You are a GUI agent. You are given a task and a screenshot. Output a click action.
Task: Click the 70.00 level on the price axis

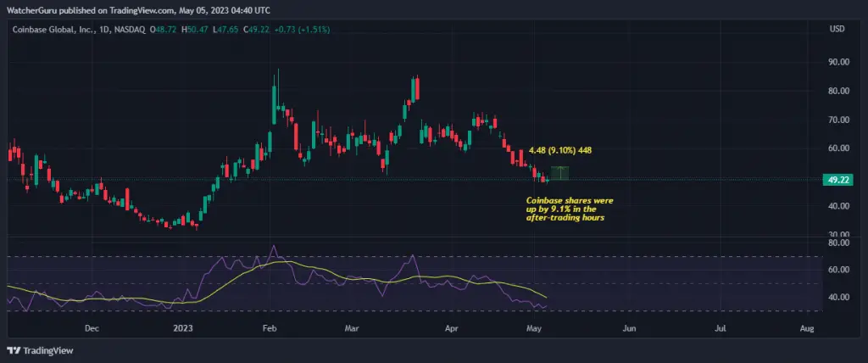pos(839,120)
